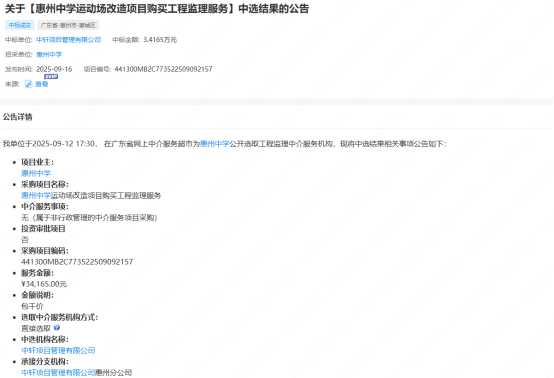
Task: Open 惠州中学 link in 采购项目名称 value
Action: tap(36, 195)
